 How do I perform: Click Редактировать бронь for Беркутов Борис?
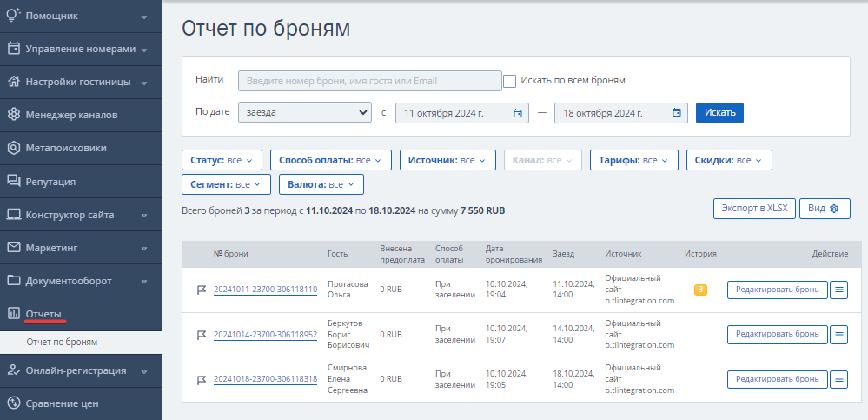[x=778, y=335]
